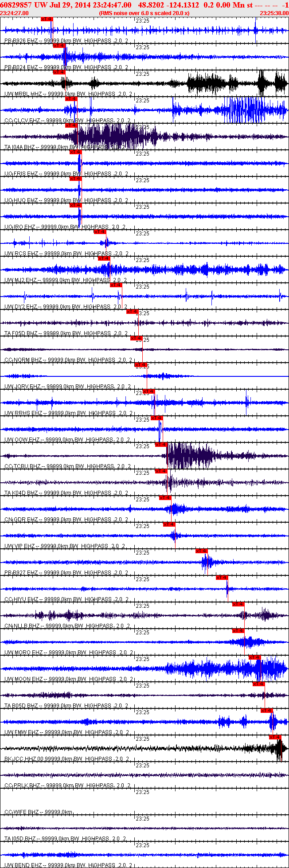Image resolution: width=289 pixels, height=868 pixels.
Task: Select the UW MRBL HHZ station label
Action: (69, 94)
